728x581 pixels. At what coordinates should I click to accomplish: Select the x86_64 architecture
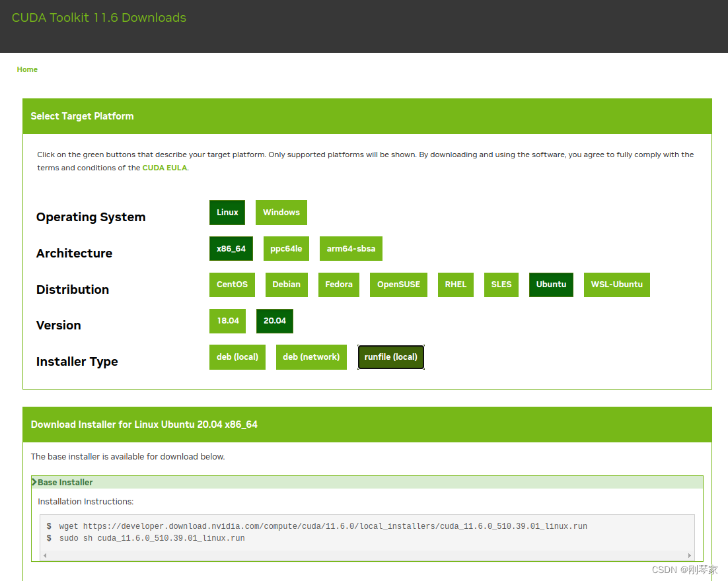pyautogui.click(x=231, y=248)
